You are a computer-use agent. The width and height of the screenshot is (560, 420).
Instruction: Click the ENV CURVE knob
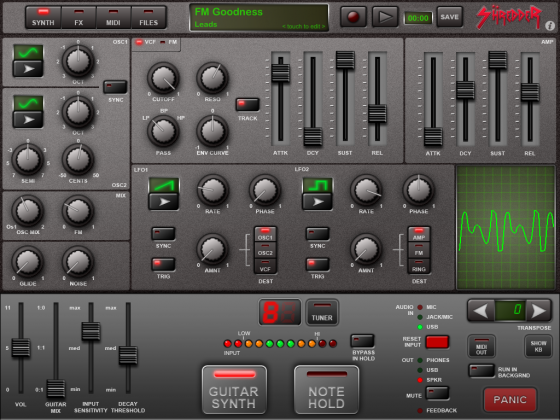(212, 131)
